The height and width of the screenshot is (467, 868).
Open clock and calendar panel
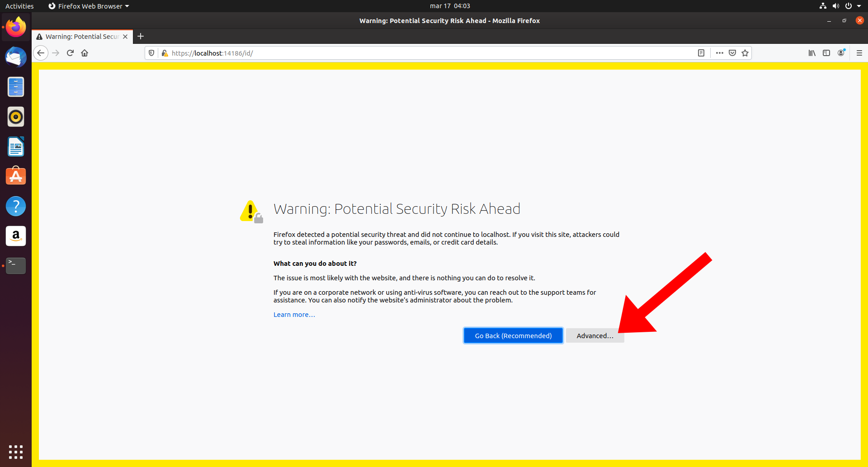450,6
